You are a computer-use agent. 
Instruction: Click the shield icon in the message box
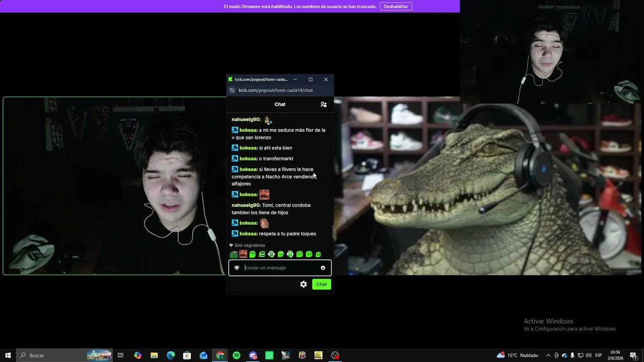[x=237, y=268]
